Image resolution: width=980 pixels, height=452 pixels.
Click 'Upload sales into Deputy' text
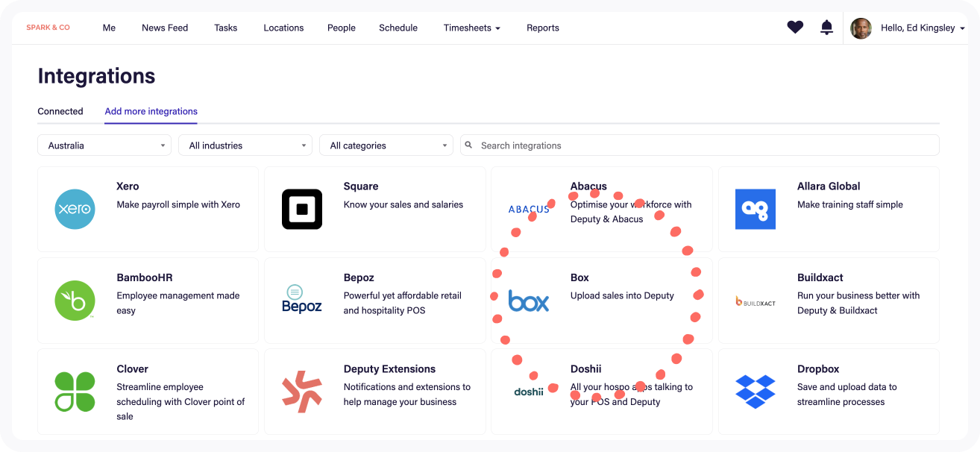click(x=622, y=295)
